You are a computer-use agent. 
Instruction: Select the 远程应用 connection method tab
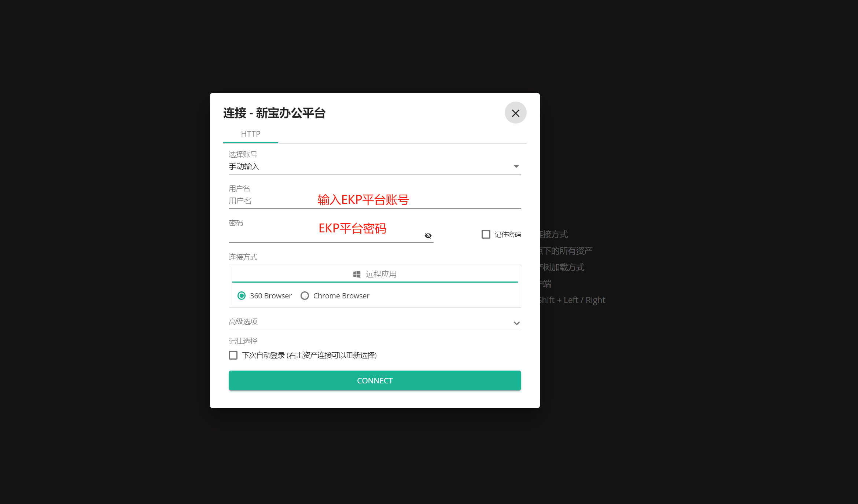point(375,274)
